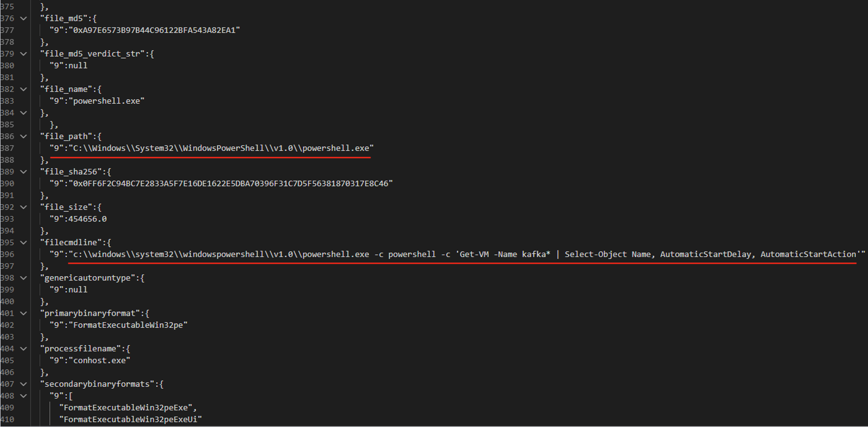The height and width of the screenshot is (427, 868).
Task: Click the Get-VM command line string
Action: [467, 254]
